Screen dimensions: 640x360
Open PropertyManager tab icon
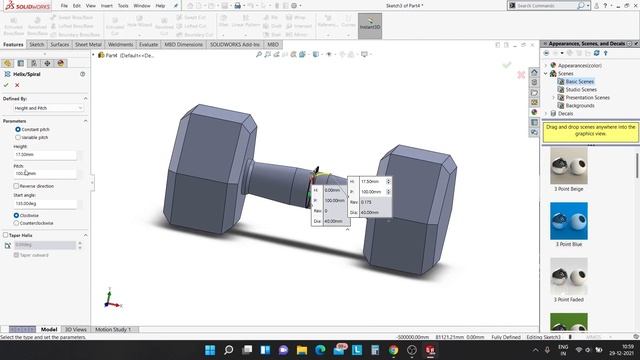pyautogui.click(x=20, y=63)
